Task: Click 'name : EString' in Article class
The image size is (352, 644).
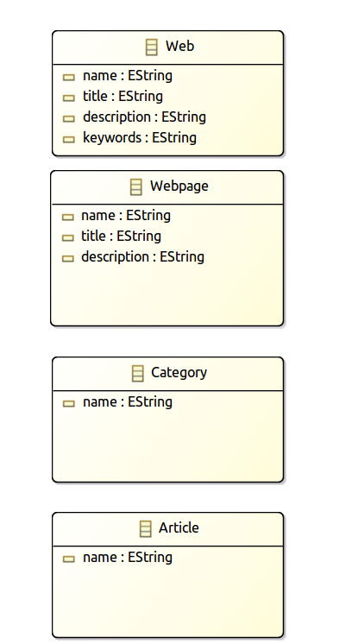Action: (128, 558)
